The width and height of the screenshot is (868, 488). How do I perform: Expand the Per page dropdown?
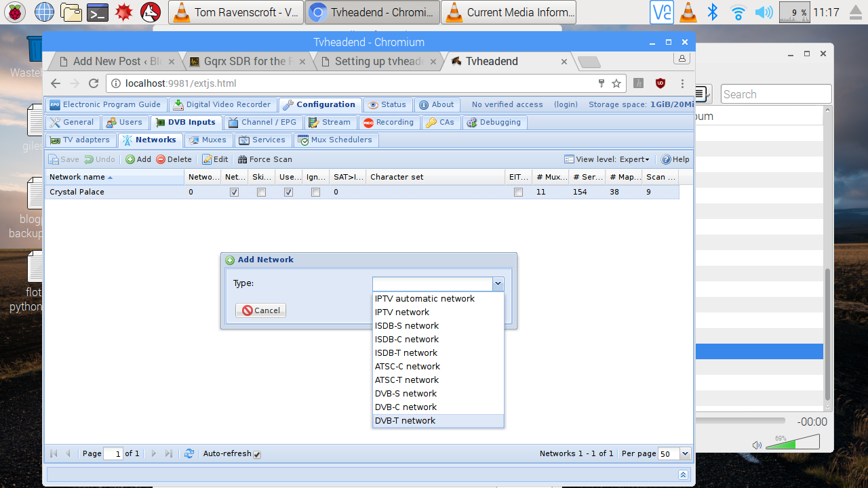pyautogui.click(x=684, y=453)
